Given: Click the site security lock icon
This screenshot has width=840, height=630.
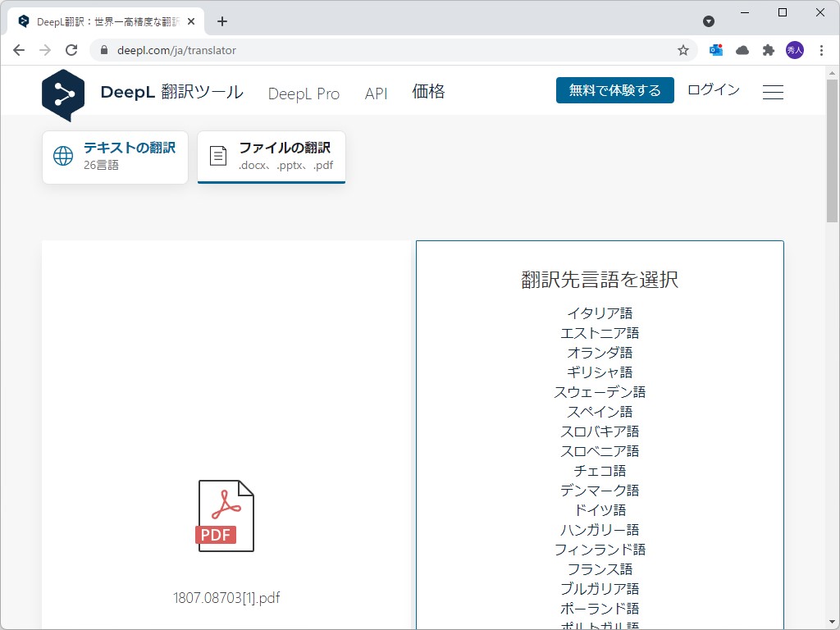Looking at the screenshot, I should tap(103, 49).
